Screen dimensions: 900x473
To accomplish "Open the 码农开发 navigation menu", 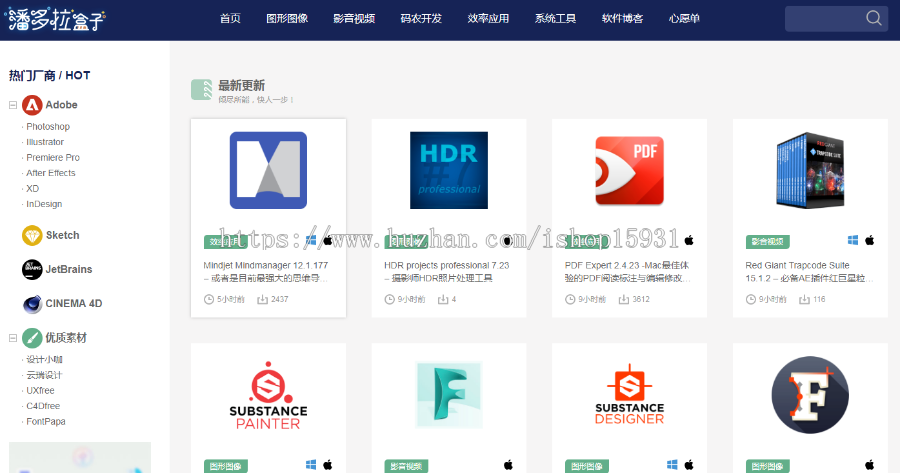I will pos(421,19).
